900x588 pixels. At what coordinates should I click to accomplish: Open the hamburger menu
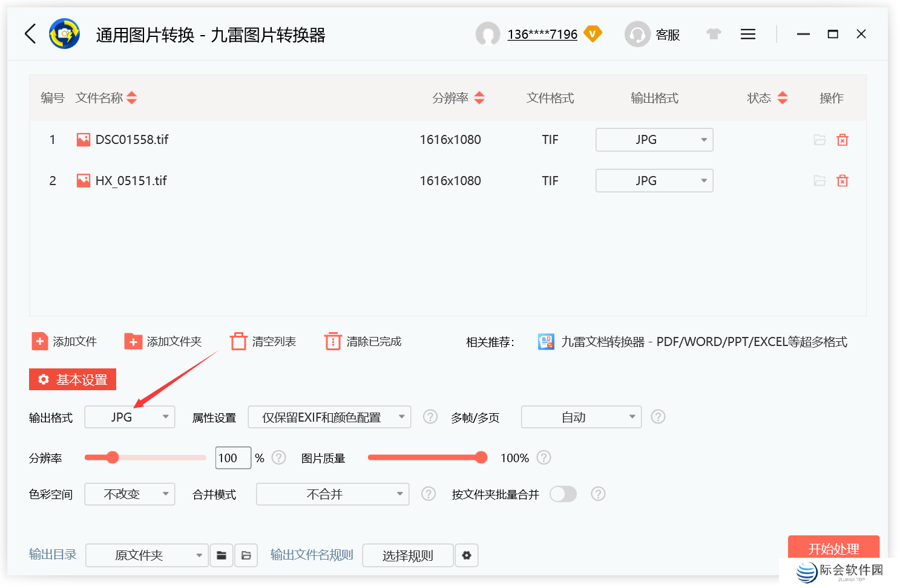pos(748,34)
